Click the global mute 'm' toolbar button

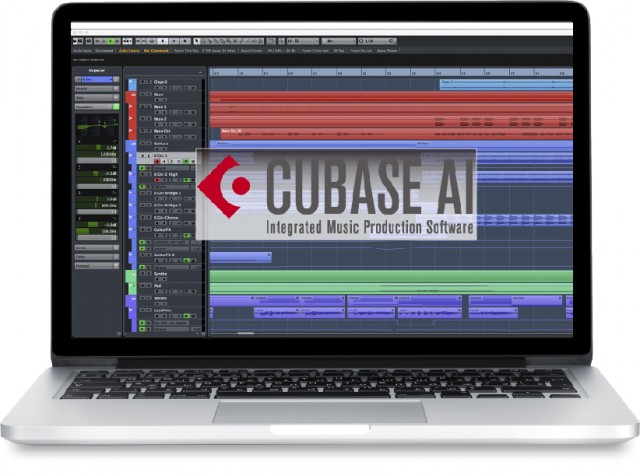point(97,41)
